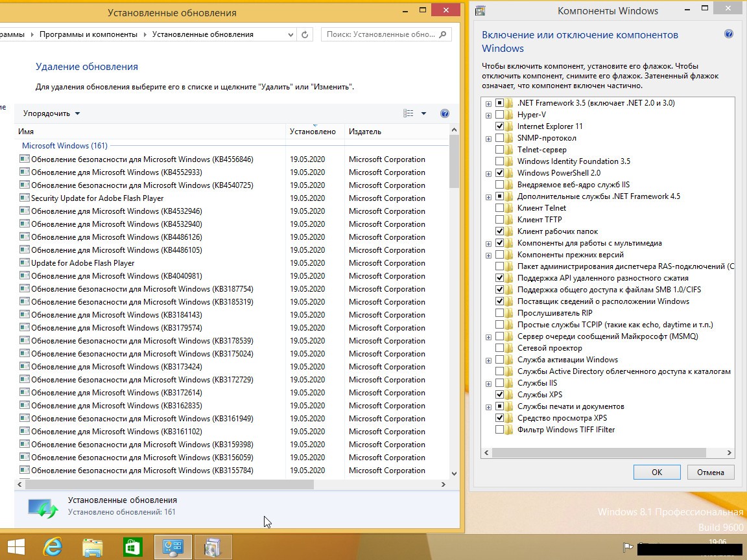This screenshot has width=747, height=560.
Task: Sort updates by the Издатель column
Action: coord(396,132)
